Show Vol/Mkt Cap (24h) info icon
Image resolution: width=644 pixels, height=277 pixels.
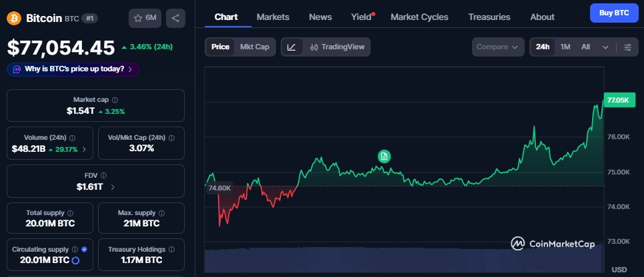(171, 138)
